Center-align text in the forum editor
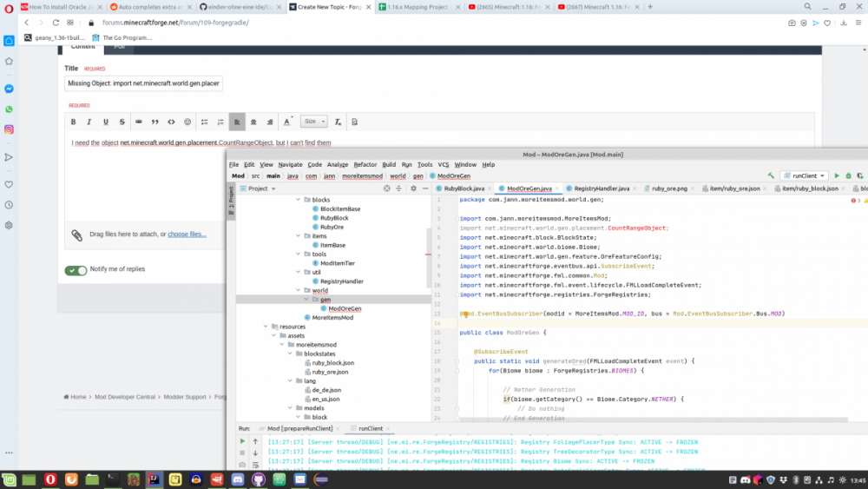This screenshot has width=868, height=489. point(253,122)
